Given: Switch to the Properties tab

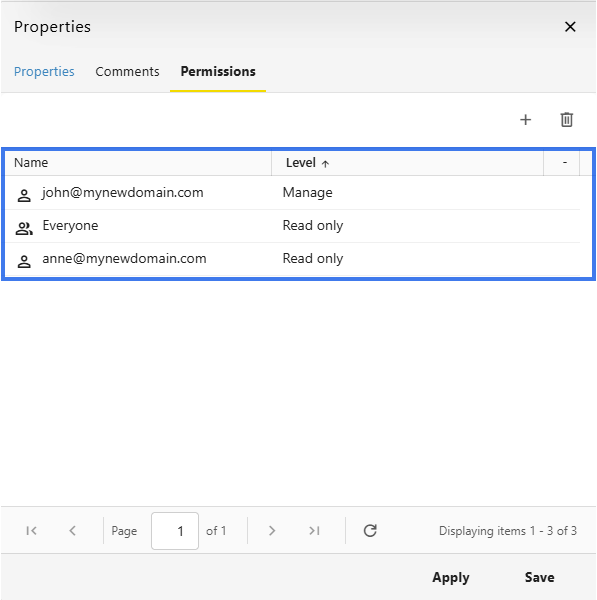Looking at the screenshot, I should pos(44,72).
